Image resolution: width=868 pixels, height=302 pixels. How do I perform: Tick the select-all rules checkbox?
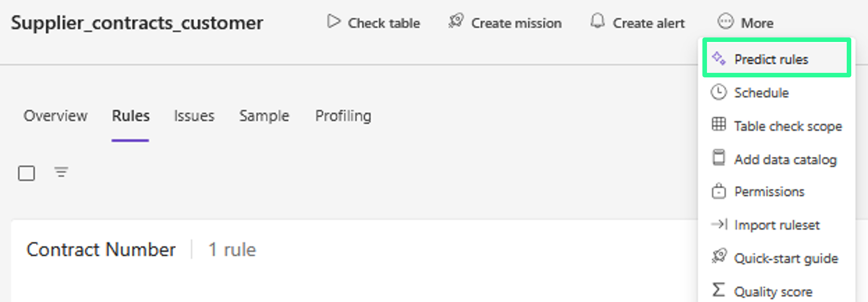[x=26, y=173]
